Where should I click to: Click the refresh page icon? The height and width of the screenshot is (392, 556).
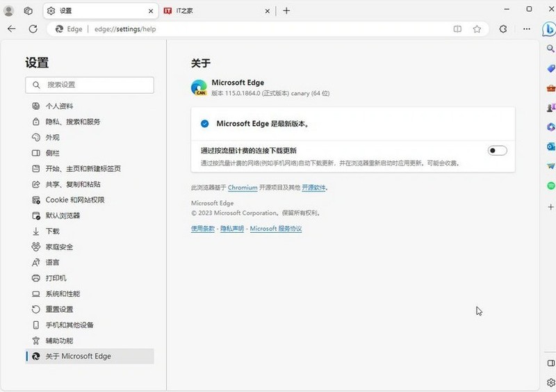[x=33, y=29]
